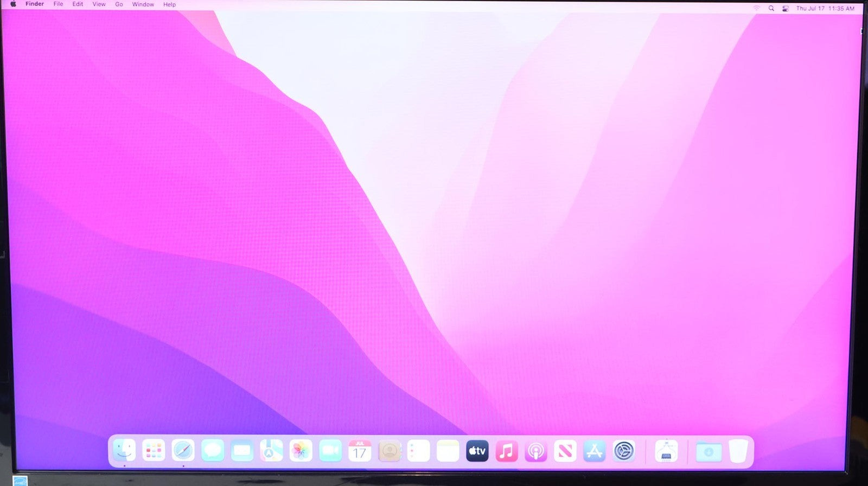Viewport: 868px width, 486px height.
Task: Open the Edit menu
Action: pos(78,4)
